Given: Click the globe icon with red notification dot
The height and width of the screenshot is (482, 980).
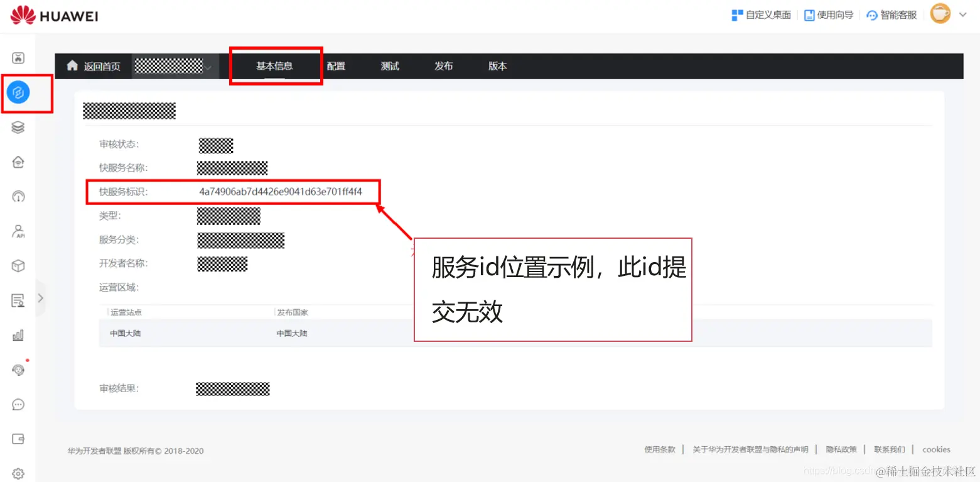Looking at the screenshot, I should pyautogui.click(x=18, y=370).
